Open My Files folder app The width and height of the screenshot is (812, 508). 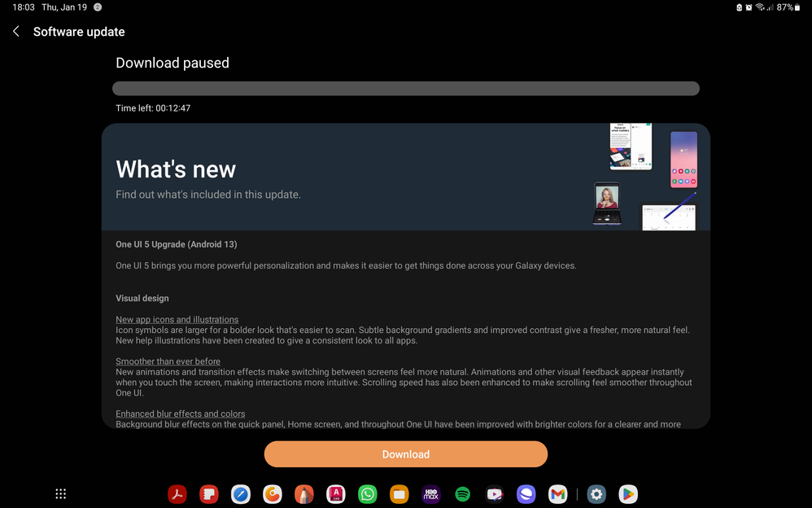pos(399,494)
